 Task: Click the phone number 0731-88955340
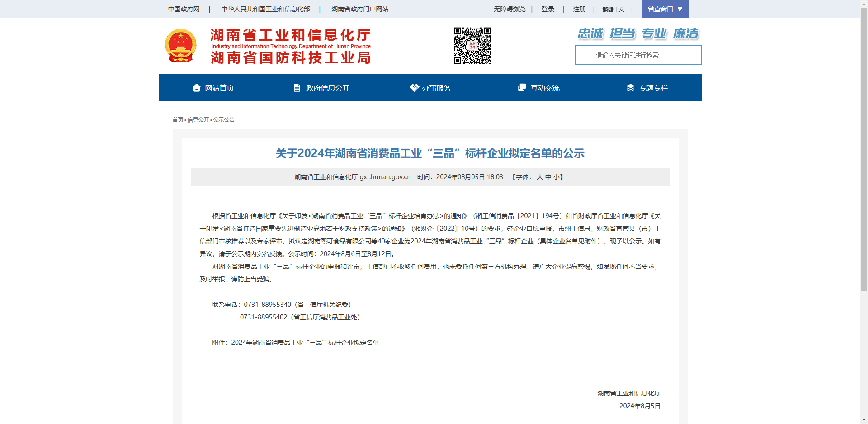(x=268, y=305)
